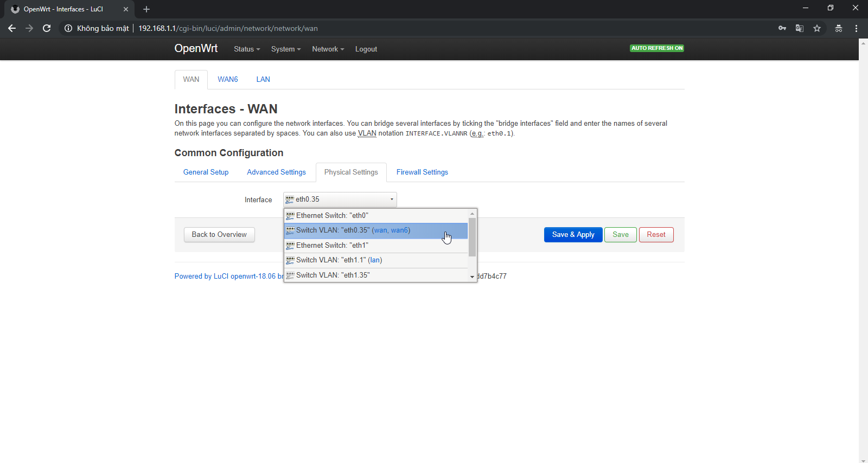
Task: Click the Interface field label
Action: [258, 200]
